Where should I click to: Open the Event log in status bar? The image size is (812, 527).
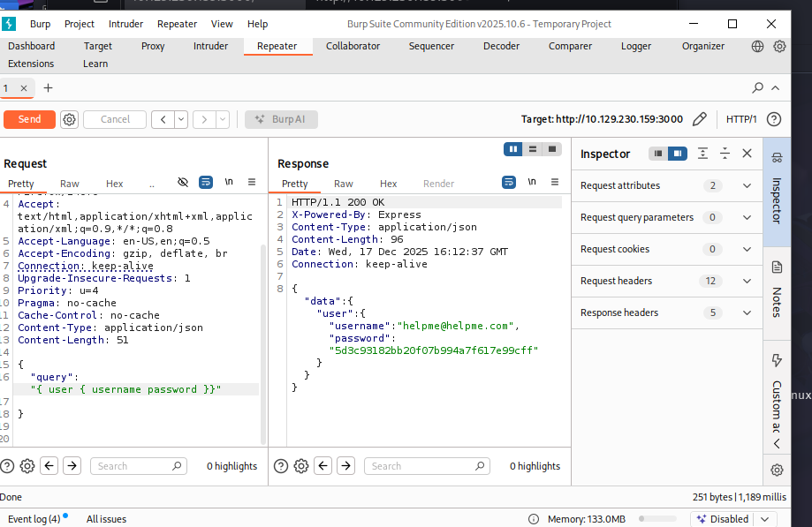[x=34, y=519]
